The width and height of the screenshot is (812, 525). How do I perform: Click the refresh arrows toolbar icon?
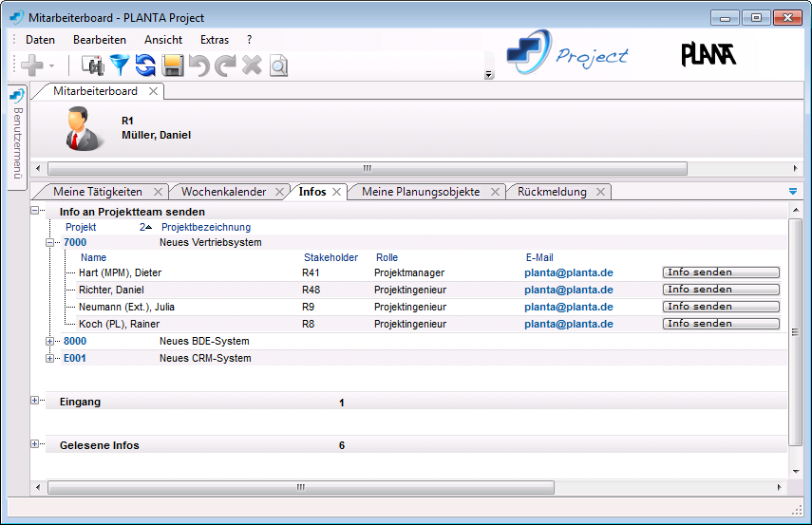145,65
